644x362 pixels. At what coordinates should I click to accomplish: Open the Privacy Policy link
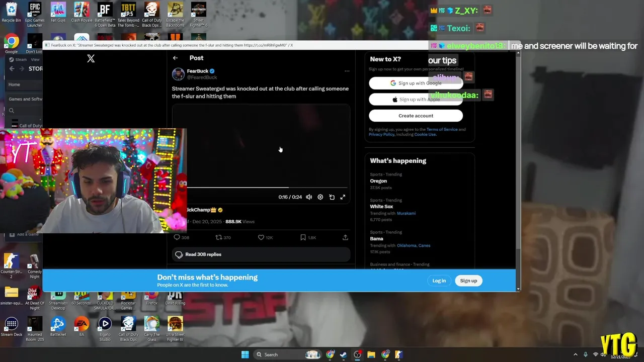click(x=381, y=134)
